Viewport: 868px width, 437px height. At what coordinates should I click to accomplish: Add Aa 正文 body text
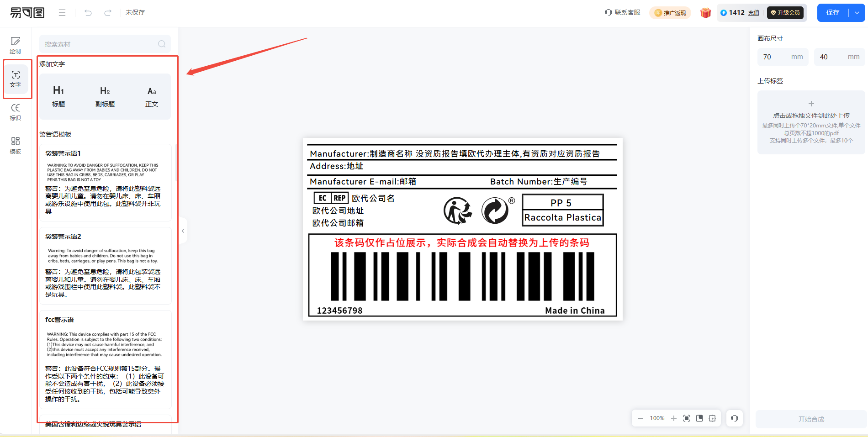point(152,96)
